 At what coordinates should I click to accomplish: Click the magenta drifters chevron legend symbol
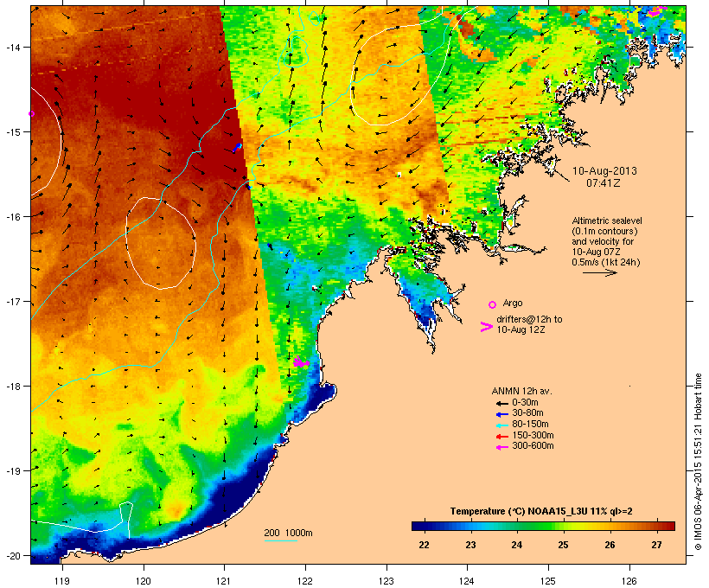click(x=487, y=327)
